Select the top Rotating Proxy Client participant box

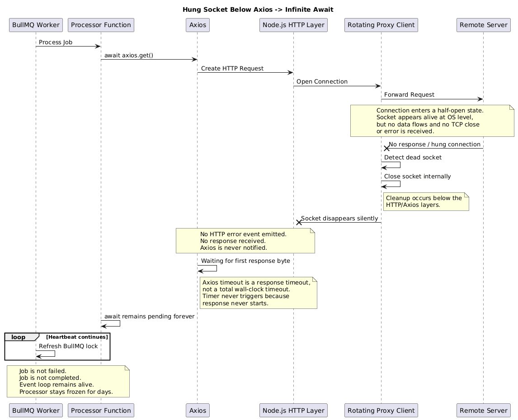pos(381,25)
